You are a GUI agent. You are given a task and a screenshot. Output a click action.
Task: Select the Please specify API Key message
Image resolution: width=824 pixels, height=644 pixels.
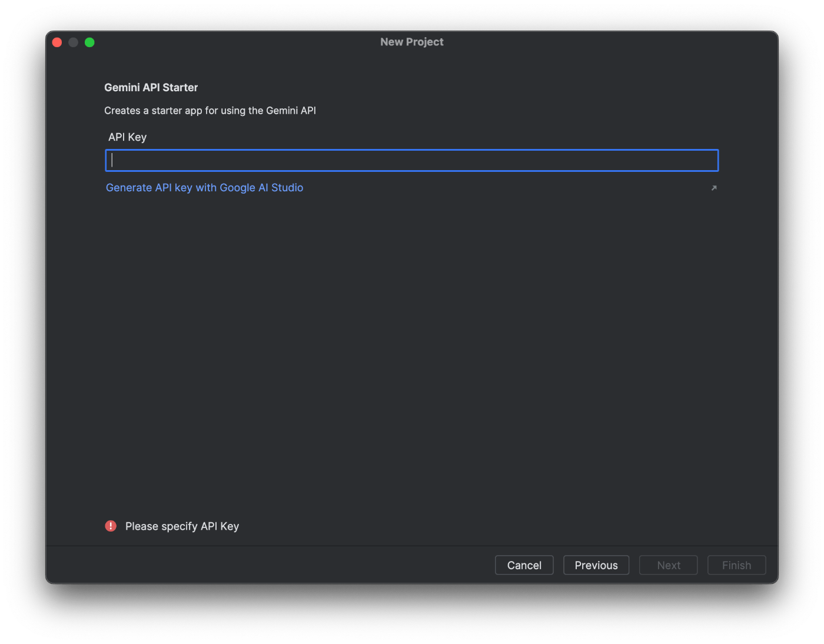182,526
